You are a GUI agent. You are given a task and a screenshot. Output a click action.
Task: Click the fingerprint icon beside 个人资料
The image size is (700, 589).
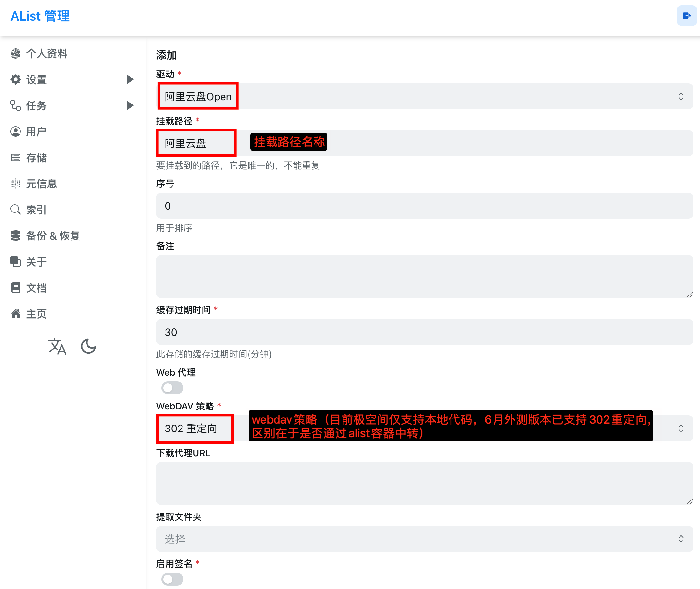pyautogui.click(x=15, y=53)
